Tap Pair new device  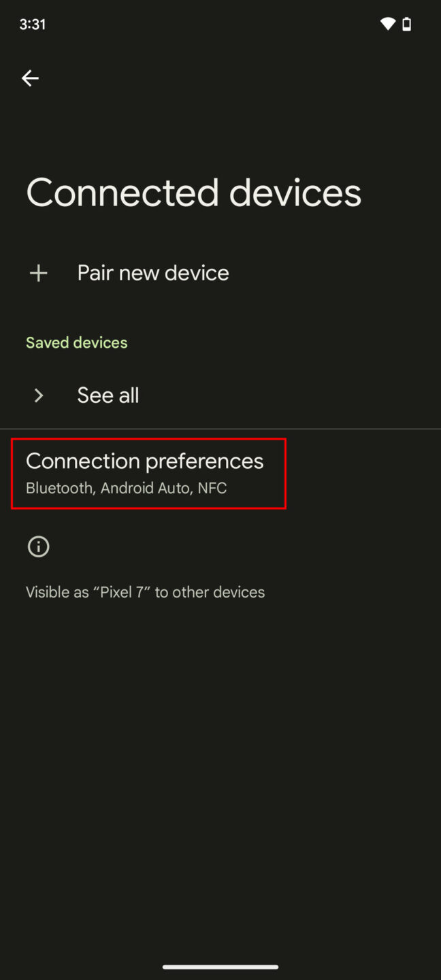pyautogui.click(x=152, y=272)
